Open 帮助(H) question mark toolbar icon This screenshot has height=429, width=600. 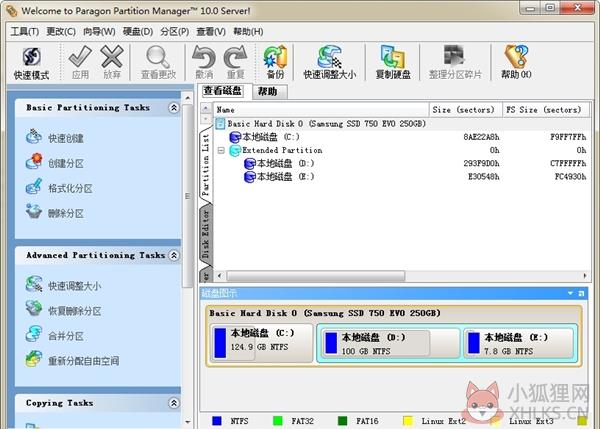(x=516, y=62)
